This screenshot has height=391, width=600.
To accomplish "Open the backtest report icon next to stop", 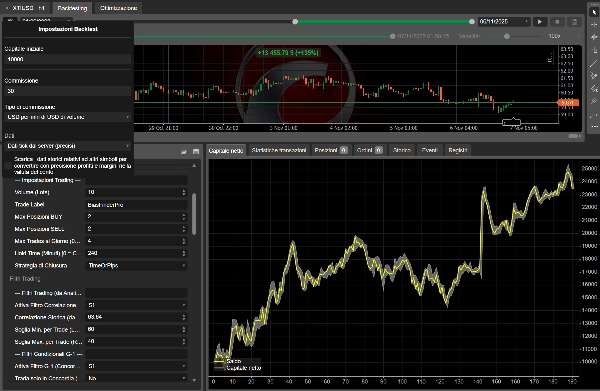I will (x=574, y=22).
